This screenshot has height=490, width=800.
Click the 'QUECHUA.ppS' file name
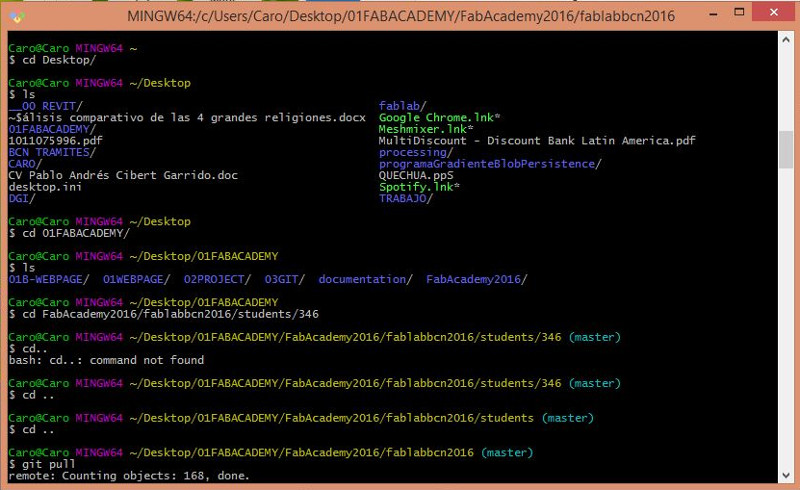click(416, 175)
